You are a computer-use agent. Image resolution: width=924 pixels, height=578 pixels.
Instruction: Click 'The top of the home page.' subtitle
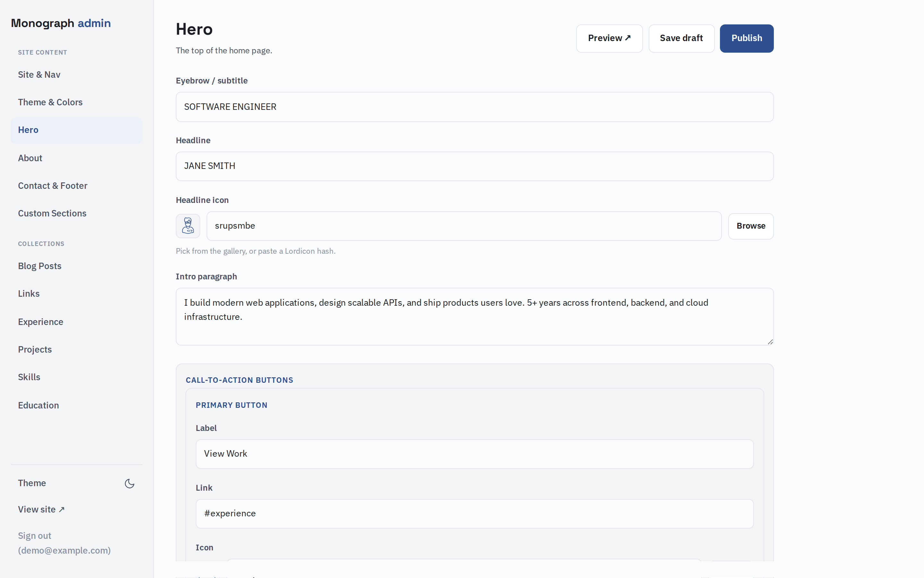224,50
